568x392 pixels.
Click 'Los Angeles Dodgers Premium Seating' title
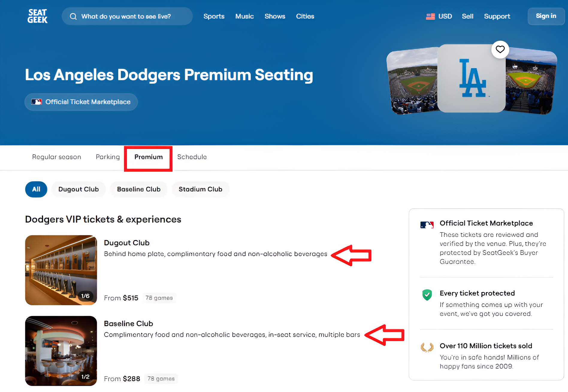[169, 75]
